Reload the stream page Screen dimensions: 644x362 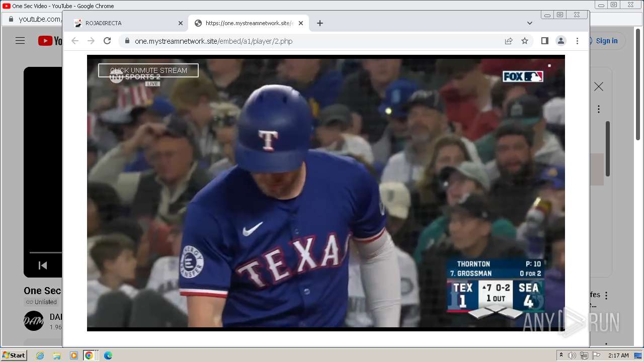(107, 41)
